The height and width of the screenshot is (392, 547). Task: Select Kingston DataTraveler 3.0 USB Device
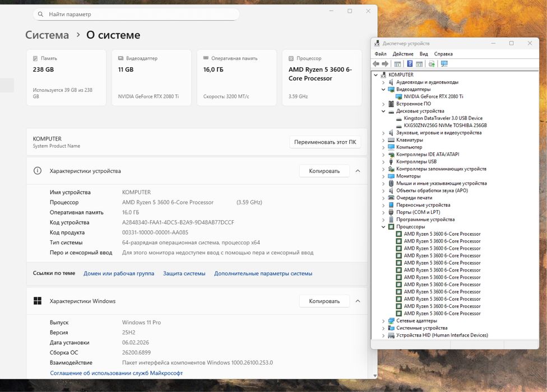443,118
